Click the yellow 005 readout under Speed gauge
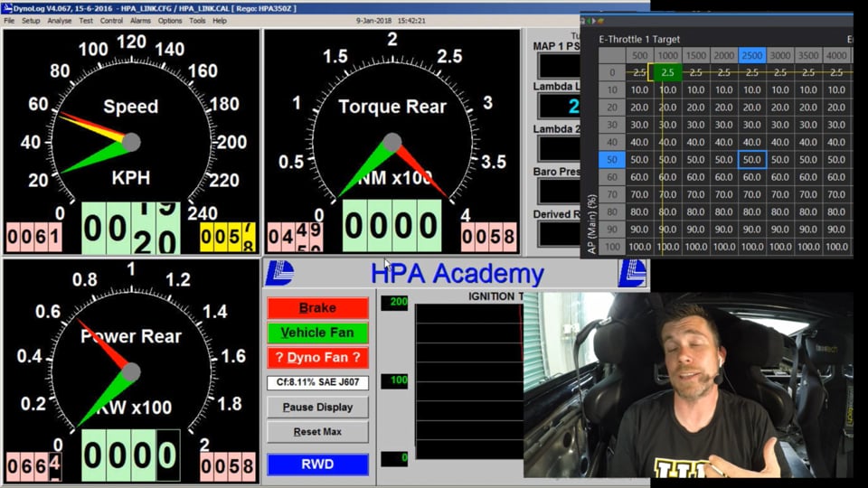The width and height of the screenshot is (868, 488). (228, 237)
